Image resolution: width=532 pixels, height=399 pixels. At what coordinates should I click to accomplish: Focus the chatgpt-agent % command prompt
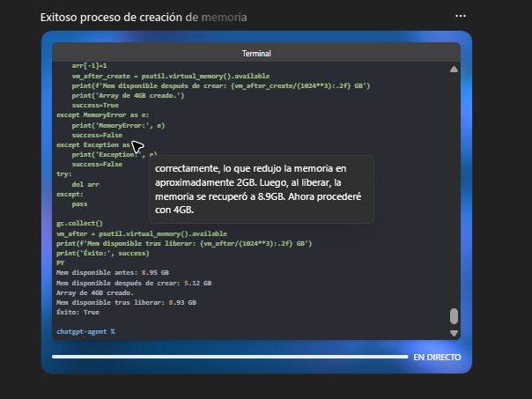click(x=85, y=331)
